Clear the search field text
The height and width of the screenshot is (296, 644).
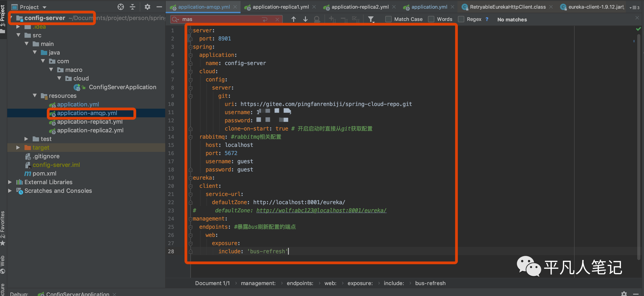click(277, 19)
